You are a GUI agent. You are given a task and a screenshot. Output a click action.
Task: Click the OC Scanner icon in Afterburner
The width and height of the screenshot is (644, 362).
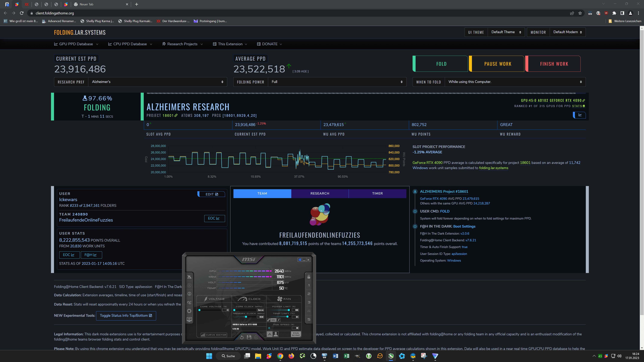click(189, 303)
